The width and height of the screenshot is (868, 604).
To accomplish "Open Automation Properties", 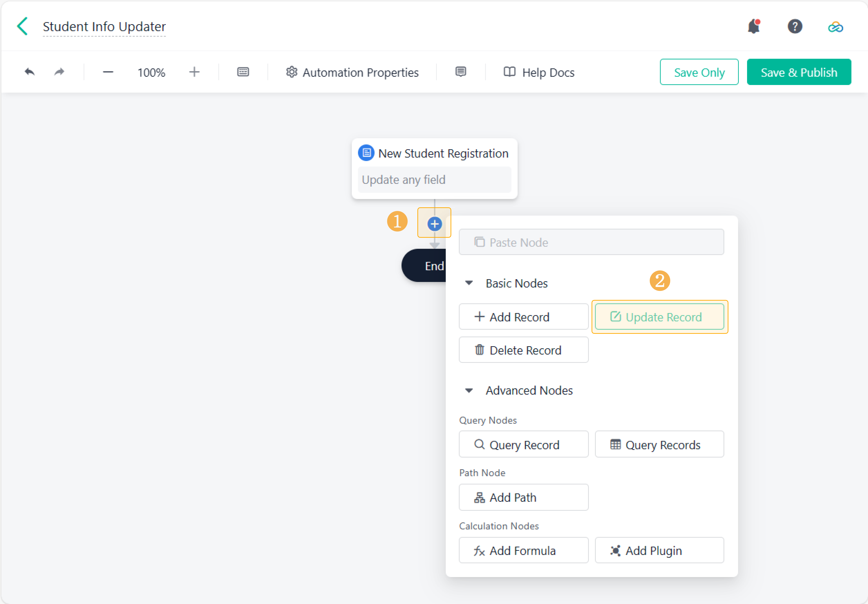I will [352, 72].
